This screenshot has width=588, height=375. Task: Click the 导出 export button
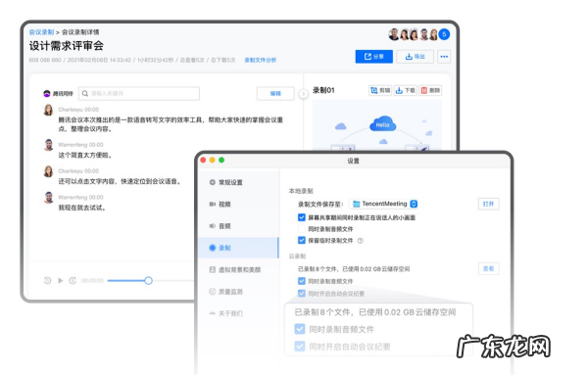pyautogui.click(x=416, y=57)
